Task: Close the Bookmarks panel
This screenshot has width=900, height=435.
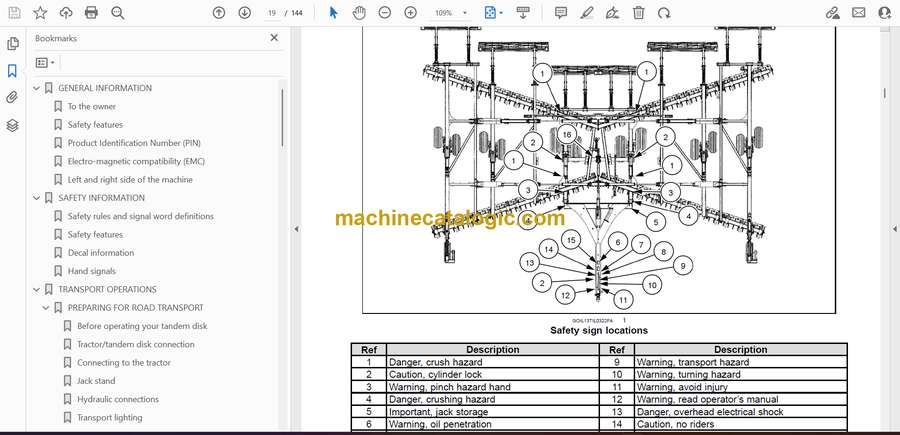Action: coord(274,38)
